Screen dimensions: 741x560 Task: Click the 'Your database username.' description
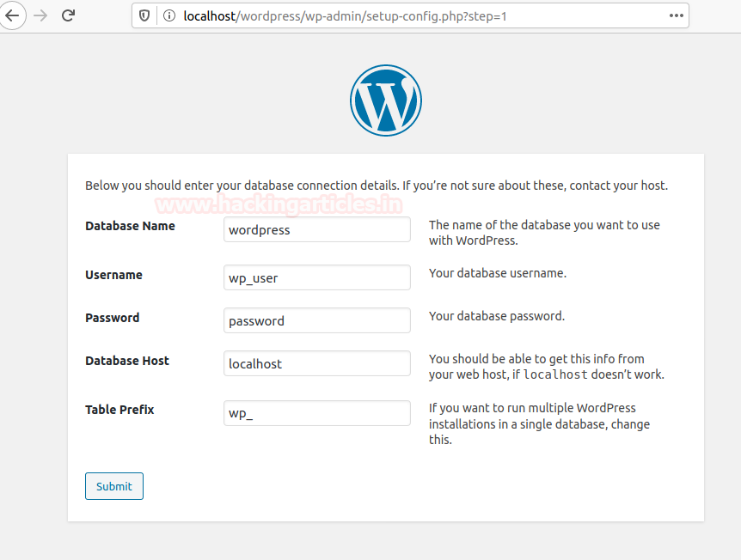click(498, 273)
